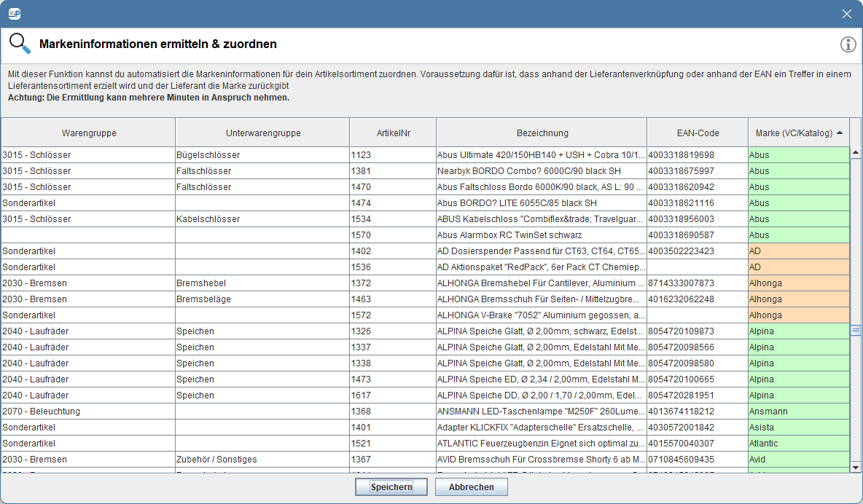This screenshot has width=863, height=504.
Task: Click brand cell 'Avid' in row 1367
Action: [x=799, y=459]
